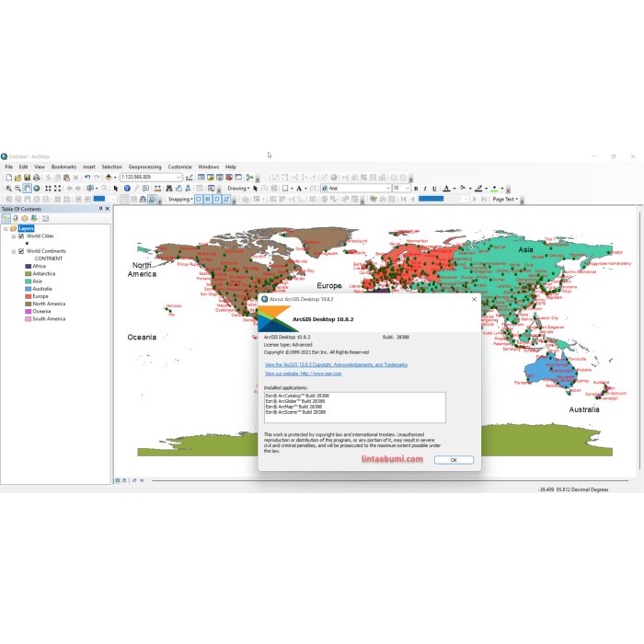
Task: Open a map document with folder icon
Action: 17,178
